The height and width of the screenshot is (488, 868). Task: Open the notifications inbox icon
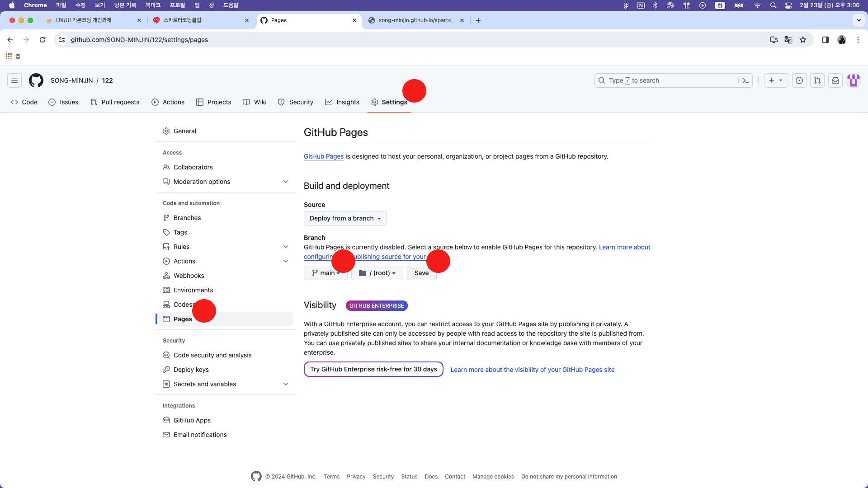pos(835,80)
